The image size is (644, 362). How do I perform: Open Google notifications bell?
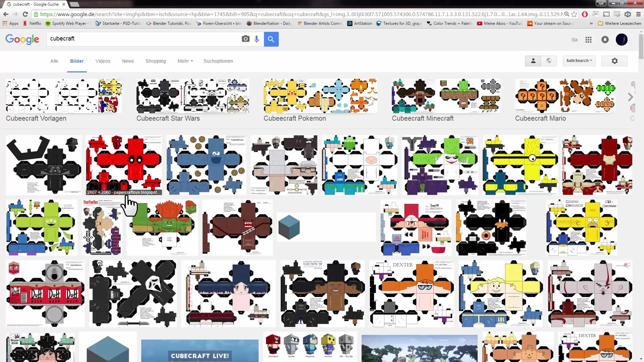point(605,40)
